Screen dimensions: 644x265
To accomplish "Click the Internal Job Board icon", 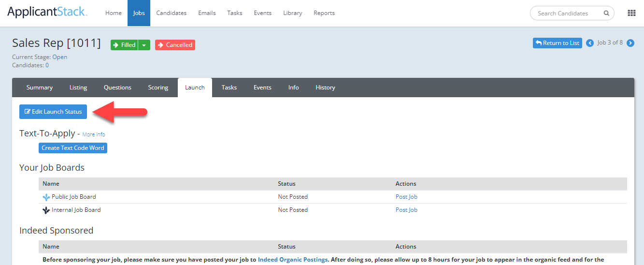I will pyautogui.click(x=46, y=210).
